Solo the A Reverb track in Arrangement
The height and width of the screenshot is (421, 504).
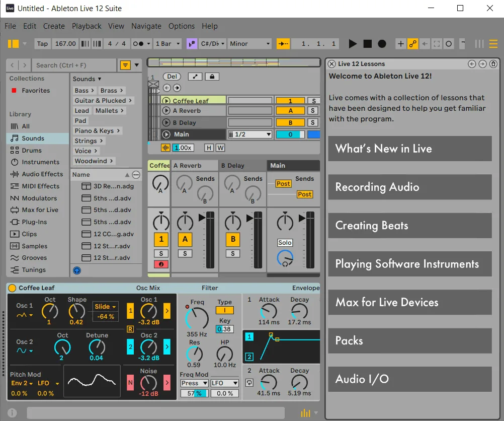pos(313,111)
